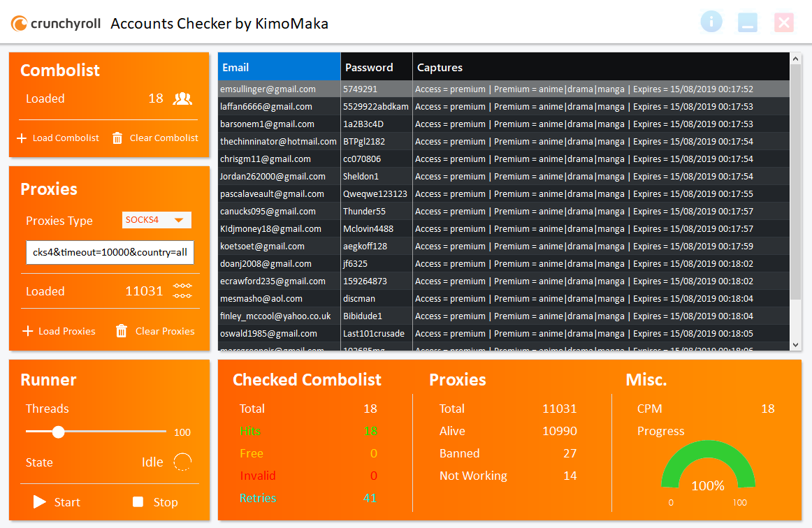The width and height of the screenshot is (812, 528).
Task: Click the plus icon for Load Combolist
Action: click(x=22, y=138)
